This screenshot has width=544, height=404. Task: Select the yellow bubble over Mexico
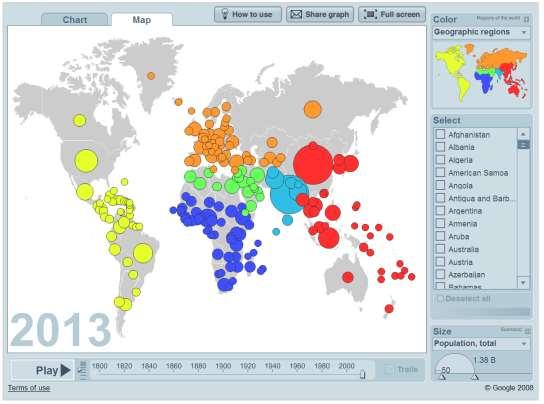tap(85, 192)
